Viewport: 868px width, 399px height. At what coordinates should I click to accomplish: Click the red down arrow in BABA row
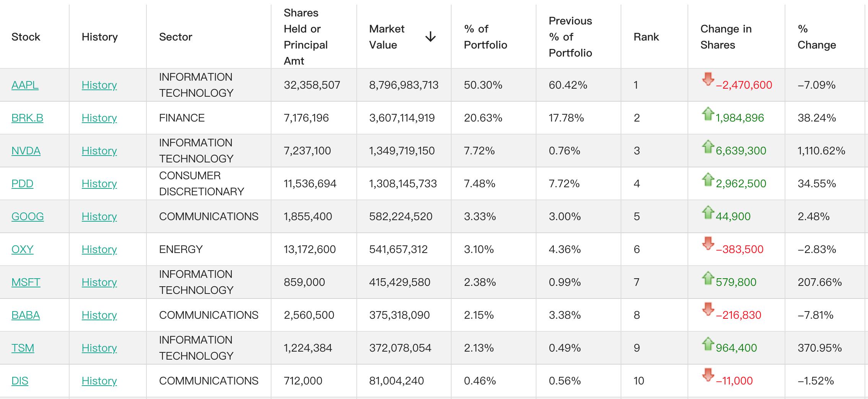[x=708, y=309]
